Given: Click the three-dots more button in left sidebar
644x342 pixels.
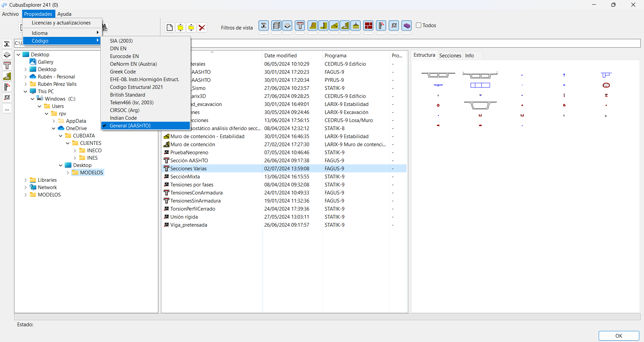Looking at the screenshot, I should click(7, 109).
